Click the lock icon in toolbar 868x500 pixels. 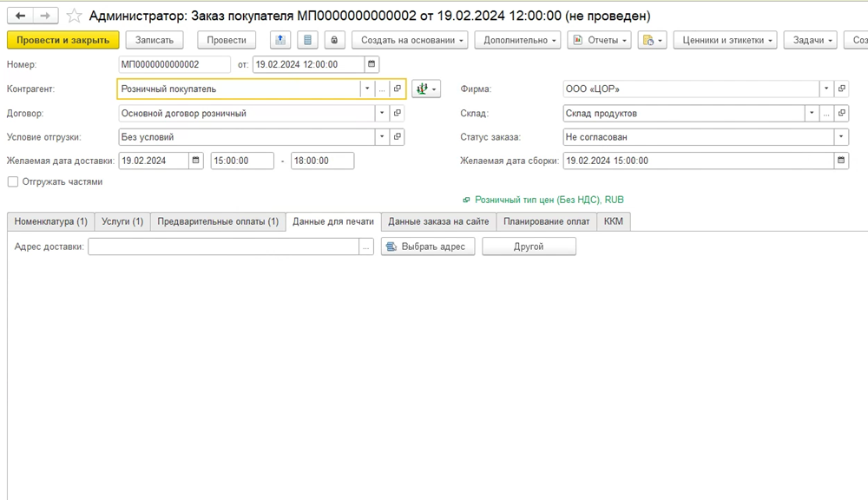[x=335, y=40]
